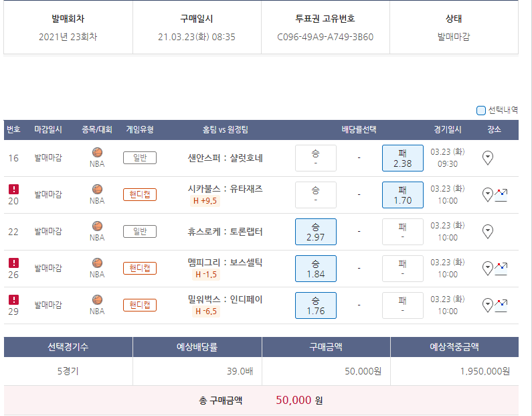Select 패 2.38 odds for 샌안스퍼 game

point(402,158)
